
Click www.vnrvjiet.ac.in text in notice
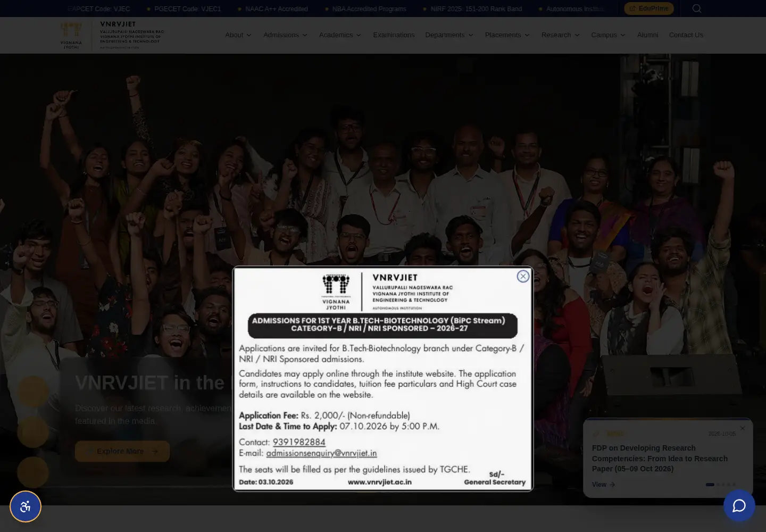click(380, 482)
